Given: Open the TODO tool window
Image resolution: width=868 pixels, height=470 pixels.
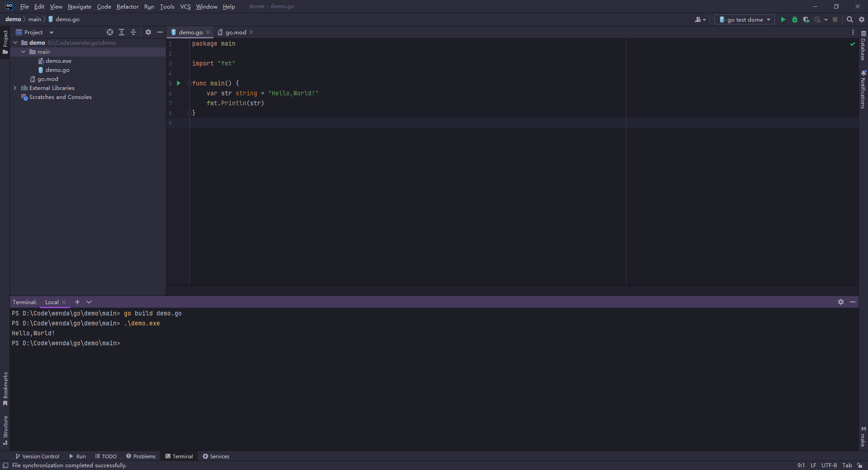Looking at the screenshot, I should 106,456.
